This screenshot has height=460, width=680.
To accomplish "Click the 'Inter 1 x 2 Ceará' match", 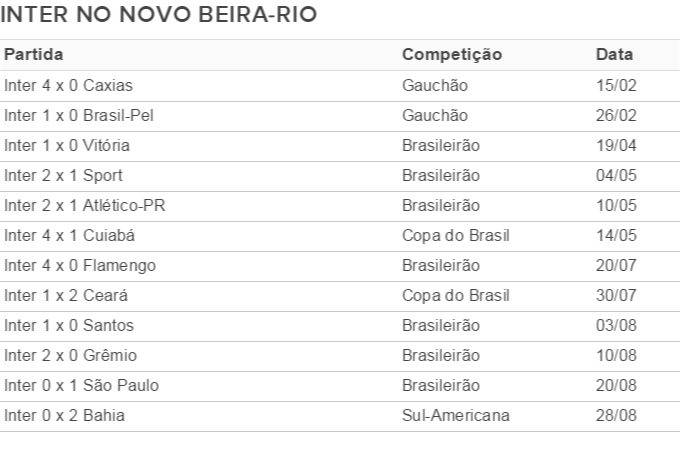I will click(x=66, y=295).
